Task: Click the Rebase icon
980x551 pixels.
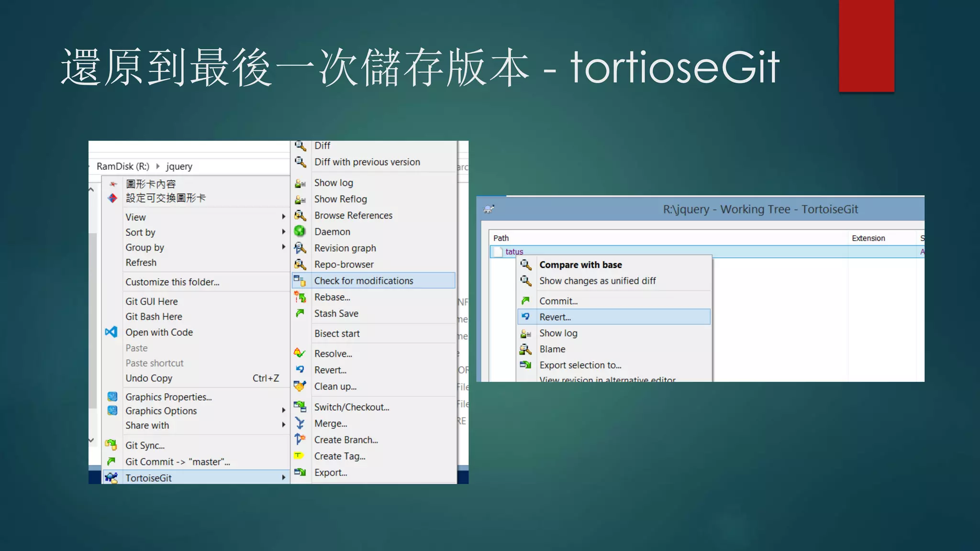Action: click(x=300, y=297)
